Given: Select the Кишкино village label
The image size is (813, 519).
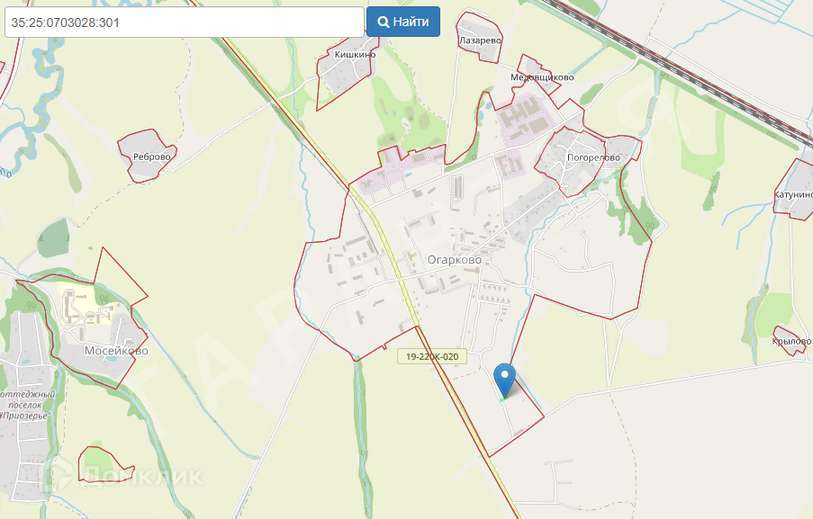Looking at the screenshot, I should click(355, 54).
